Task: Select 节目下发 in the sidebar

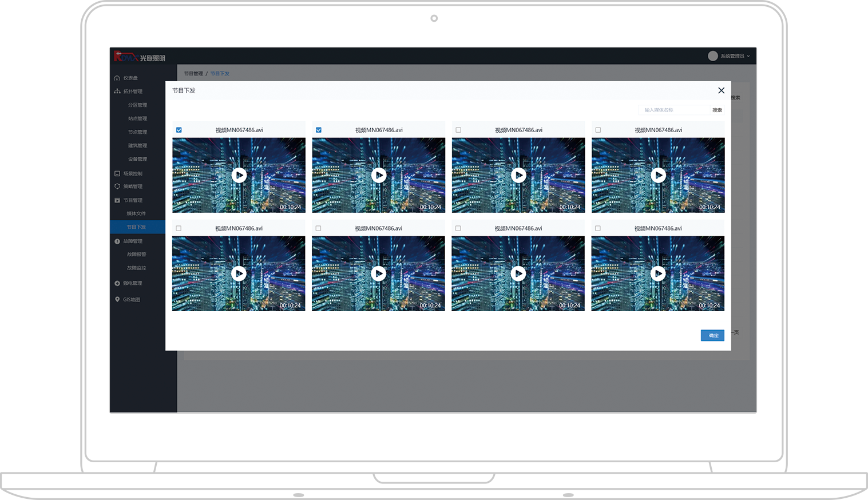Action: click(x=136, y=227)
